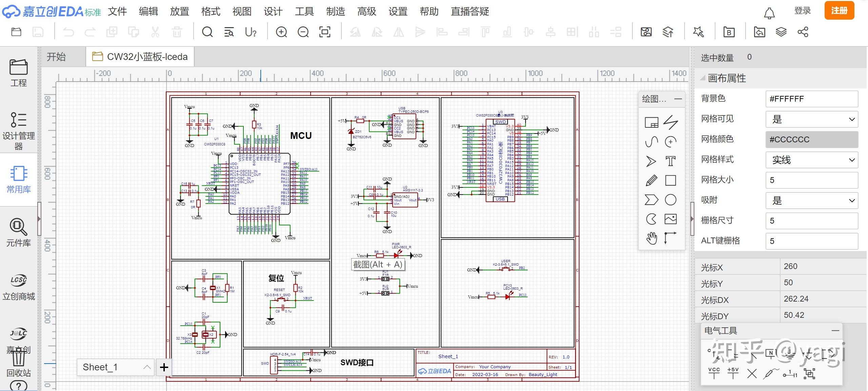The image size is (868, 391).
Task: Select the polyline drawing tool
Action: coord(671,122)
